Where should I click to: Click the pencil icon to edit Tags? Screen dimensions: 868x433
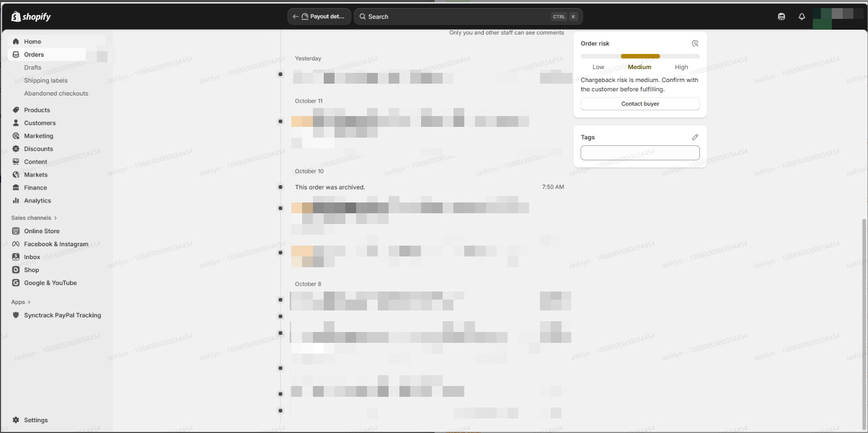point(695,137)
